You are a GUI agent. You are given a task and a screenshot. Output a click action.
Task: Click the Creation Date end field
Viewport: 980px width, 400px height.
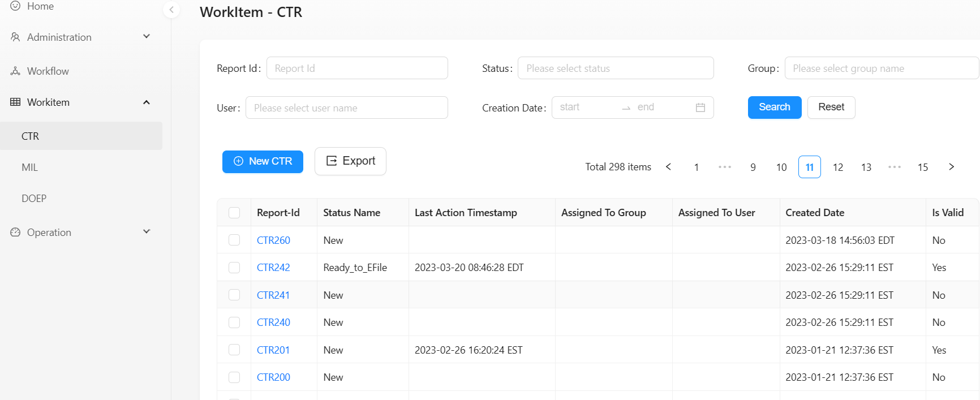[x=664, y=107]
